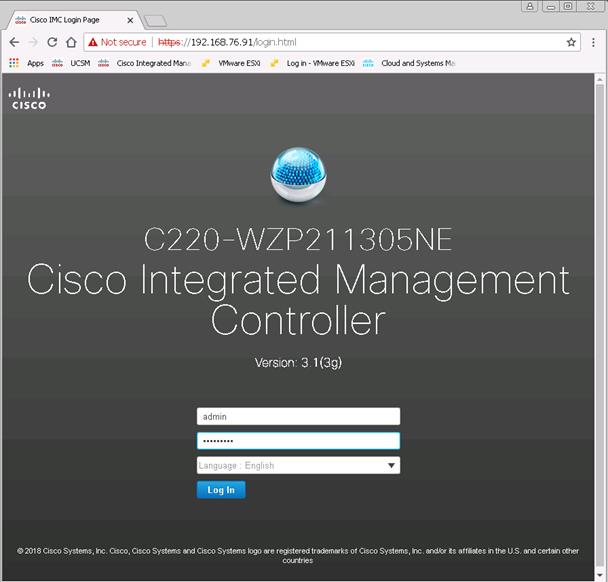This screenshot has width=608, height=582.
Task: Click the password field
Action: pos(298,441)
